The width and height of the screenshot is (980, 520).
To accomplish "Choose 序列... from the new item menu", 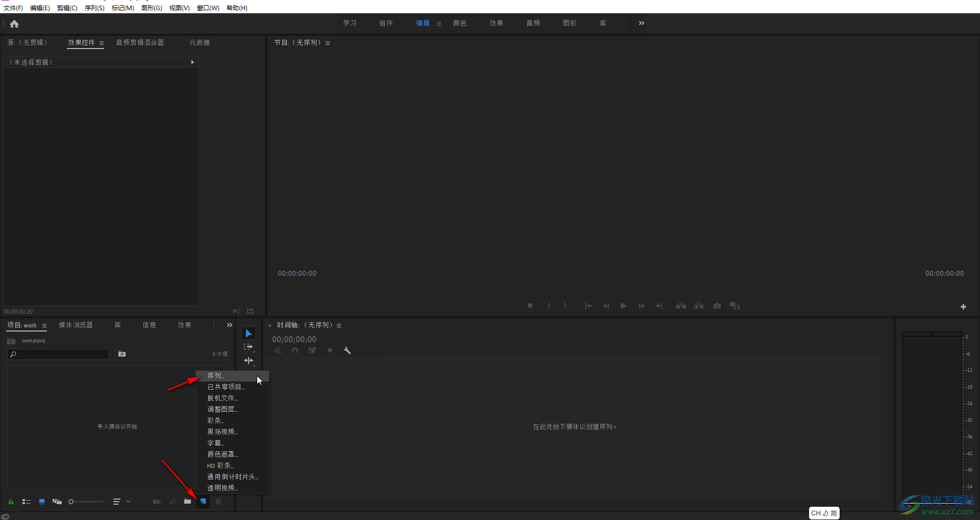I will (x=233, y=375).
